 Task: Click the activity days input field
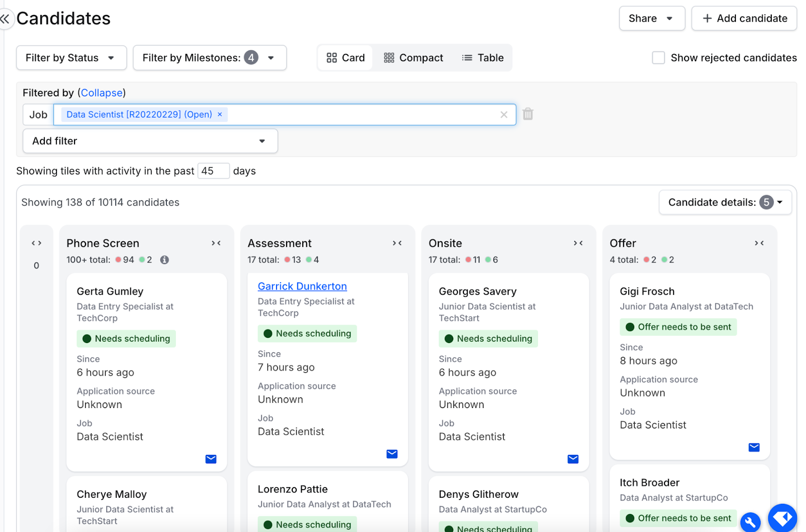tap(214, 171)
